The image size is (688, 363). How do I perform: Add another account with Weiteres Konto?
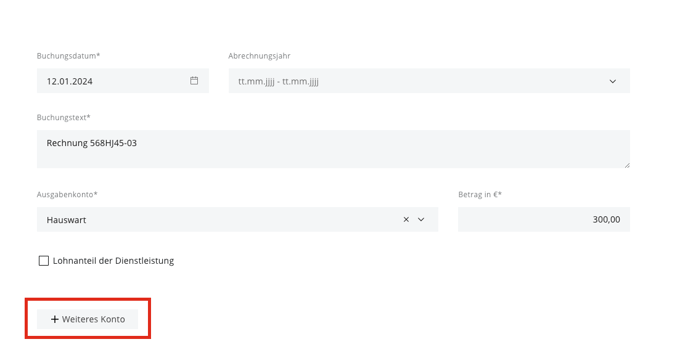click(87, 319)
